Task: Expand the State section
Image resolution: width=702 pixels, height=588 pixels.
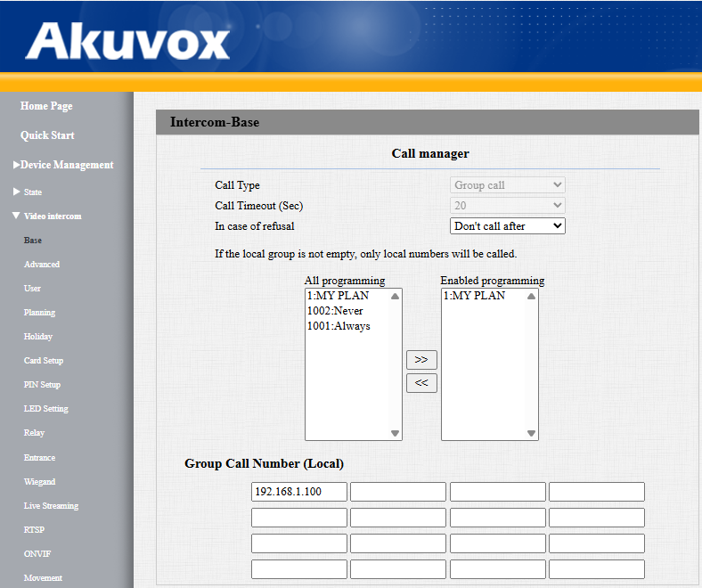Action: point(28,192)
